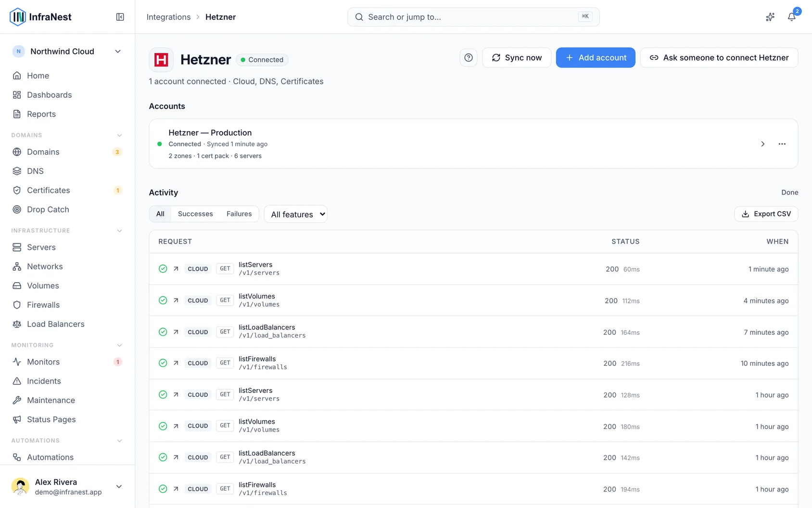812x508 pixels.
Task: Collapse the Domains sidebar section
Action: (x=119, y=135)
